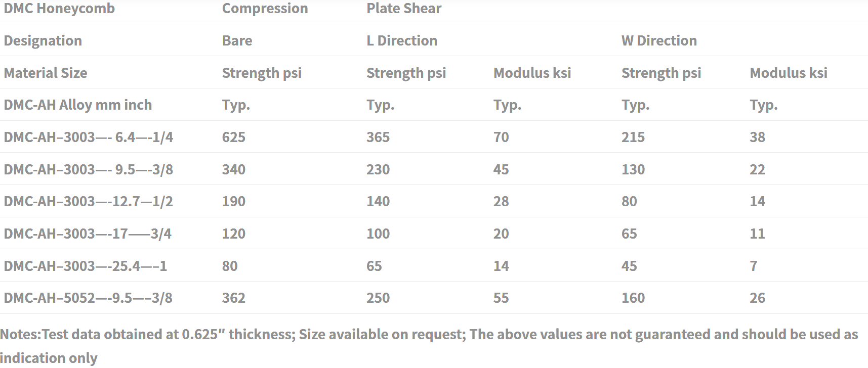The height and width of the screenshot is (368, 868).
Task: Select the W Direction header cell
Action: 659,40
